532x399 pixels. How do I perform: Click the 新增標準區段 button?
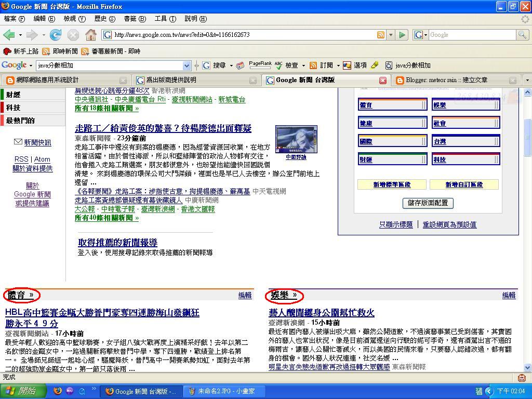392,184
